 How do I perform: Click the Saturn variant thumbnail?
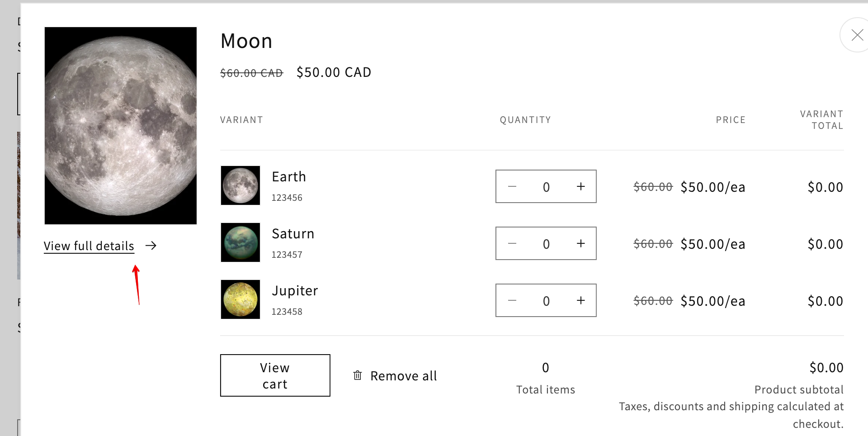(x=241, y=242)
